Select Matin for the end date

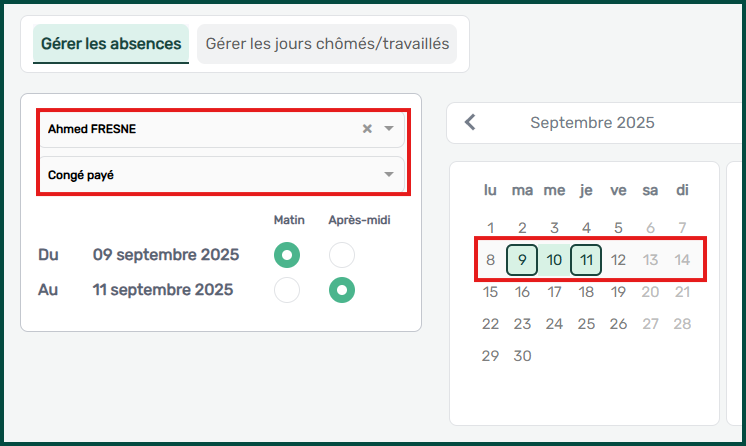click(x=287, y=291)
